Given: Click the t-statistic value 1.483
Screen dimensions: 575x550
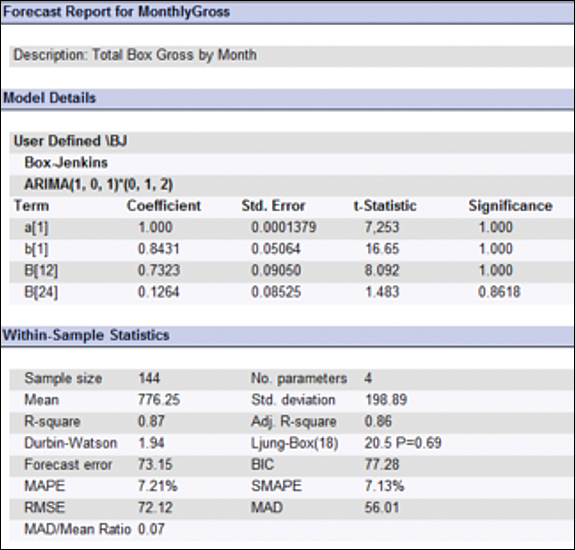Looking at the screenshot, I should pyautogui.click(x=382, y=292).
